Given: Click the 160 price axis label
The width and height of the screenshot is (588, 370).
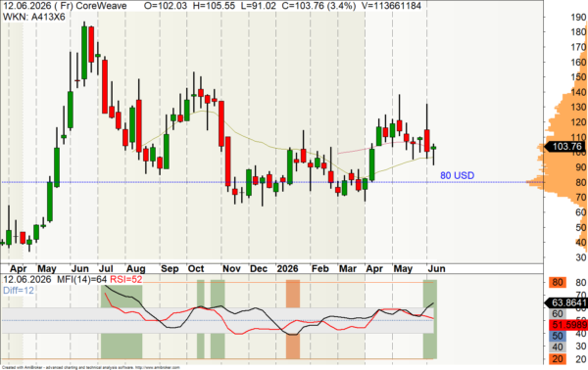Looking at the screenshot, I should (x=578, y=63).
